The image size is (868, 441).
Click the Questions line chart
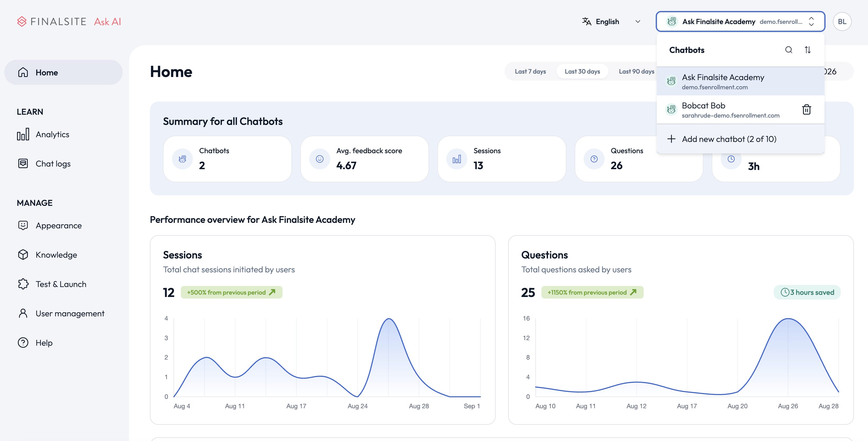(687, 357)
